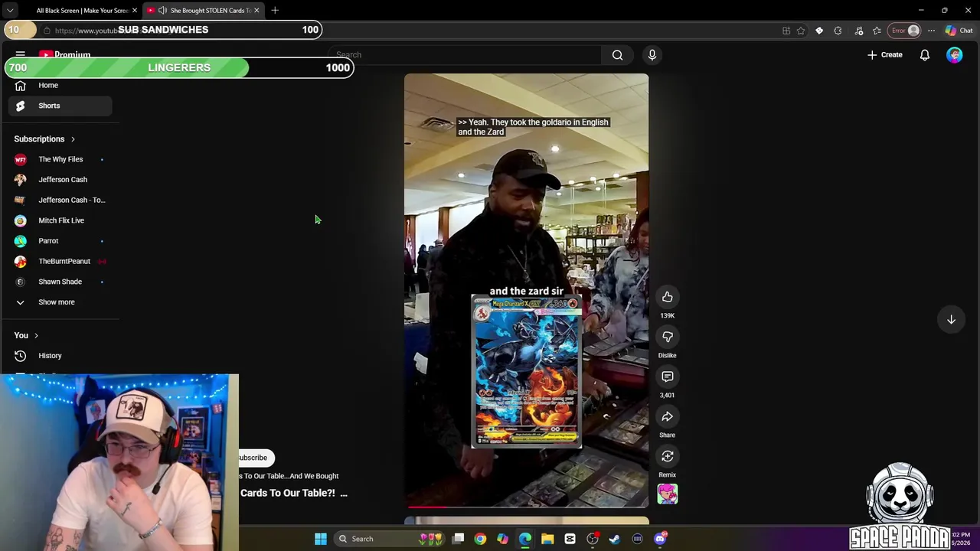
Task: Dislike the Short
Action: point(667,337)
